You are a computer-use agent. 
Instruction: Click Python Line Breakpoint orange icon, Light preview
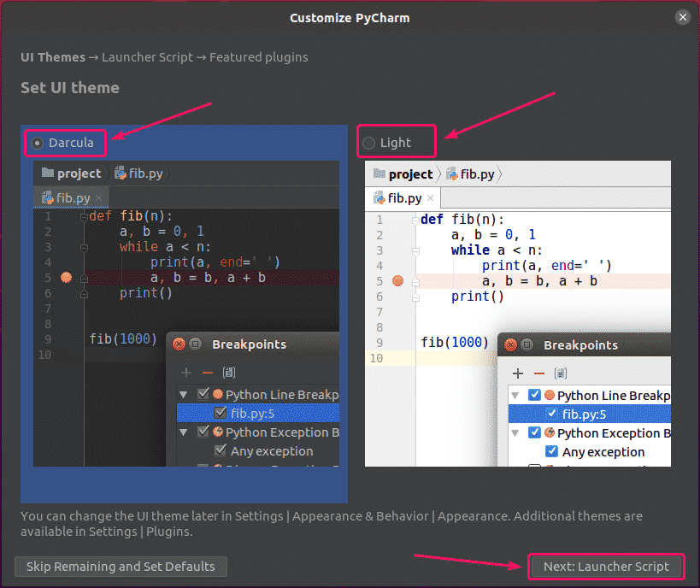[x=550, y=395]
